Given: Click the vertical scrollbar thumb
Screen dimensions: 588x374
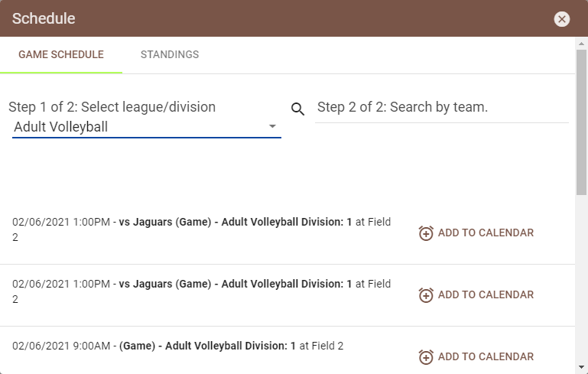Looking at the screenshot, I should 581,122.
